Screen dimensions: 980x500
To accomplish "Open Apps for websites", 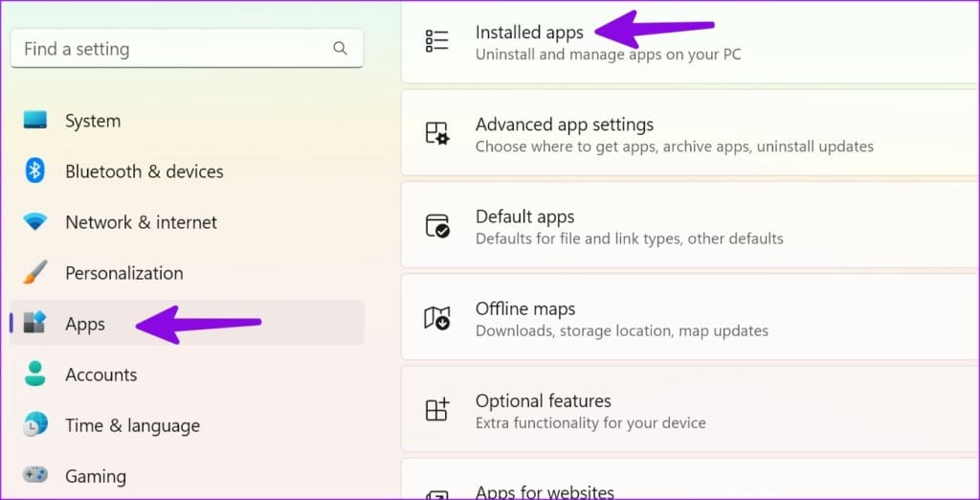I will click(x=690, y=479).
